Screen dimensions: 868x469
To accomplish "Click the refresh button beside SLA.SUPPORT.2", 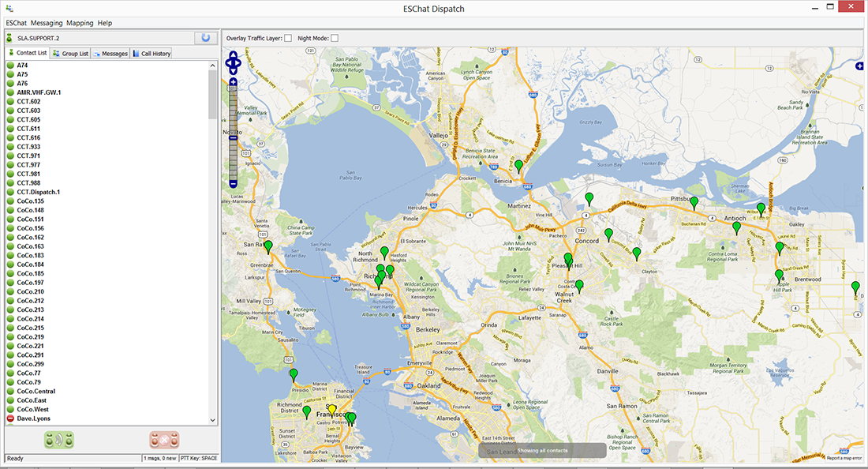I will pyautogui.click(x=206, y=37).
